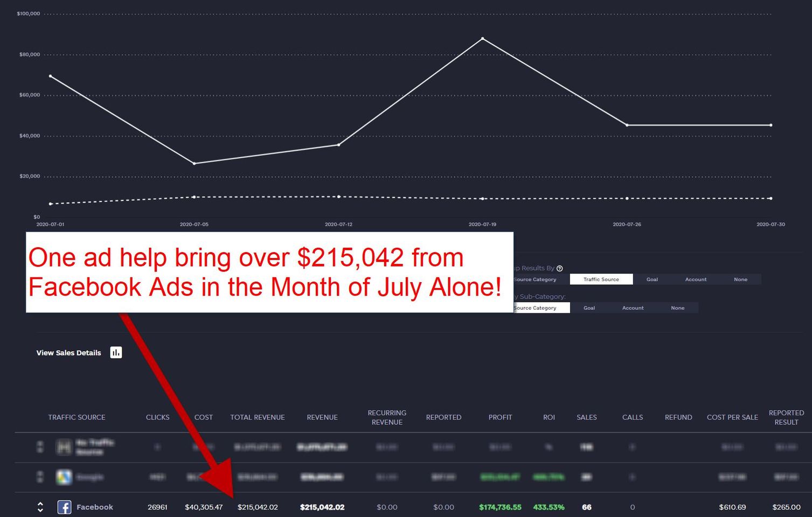Screen dimensions: 812x517
Task: Set Sub-Category to Source Category
Action: tap(541, 308)
